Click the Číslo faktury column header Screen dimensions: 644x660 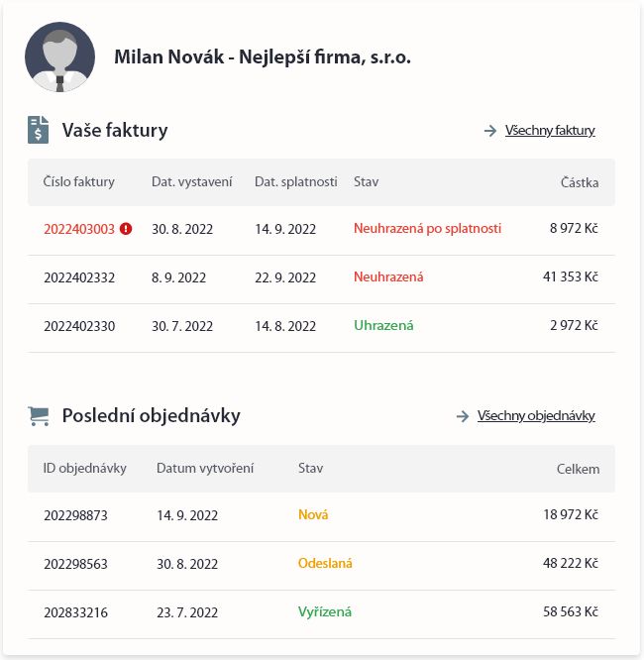click(x=79, y=182)
